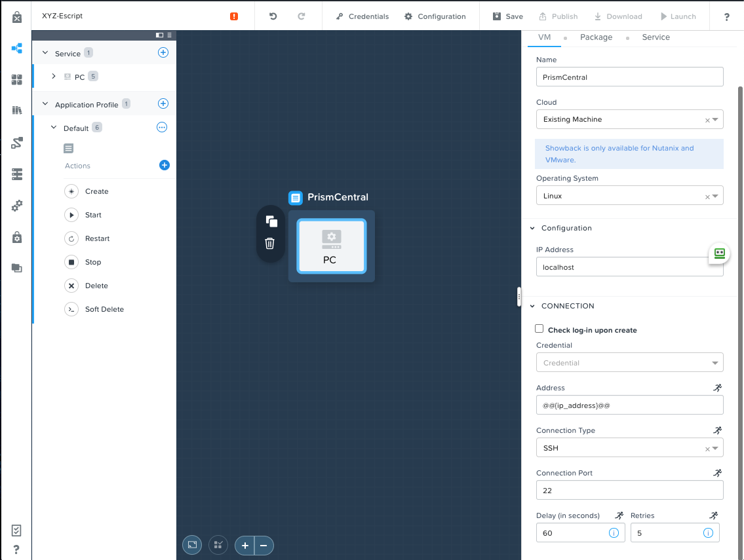Undo the last change
Screen dimensions: 744x560
[273, 16]
